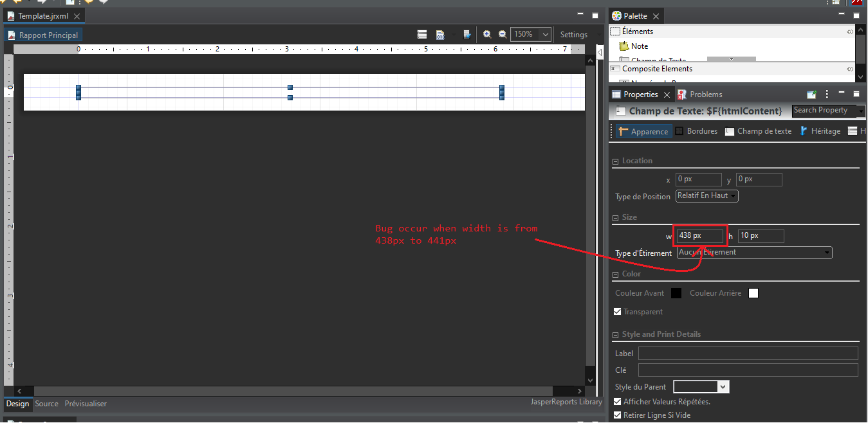Screen dimensions: 868x423
Task: Click the Prévisualiser view button
Action: tap(86, 404)
